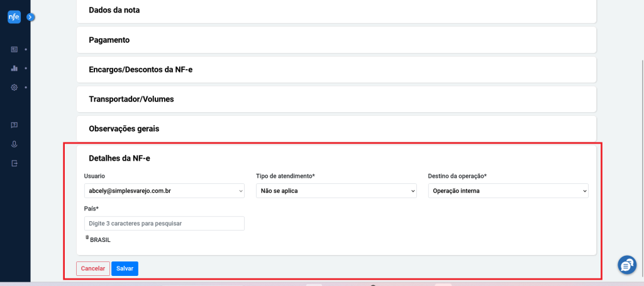
Task: Open the Tipo de atendimento dropdown
Action: (336, 191)
